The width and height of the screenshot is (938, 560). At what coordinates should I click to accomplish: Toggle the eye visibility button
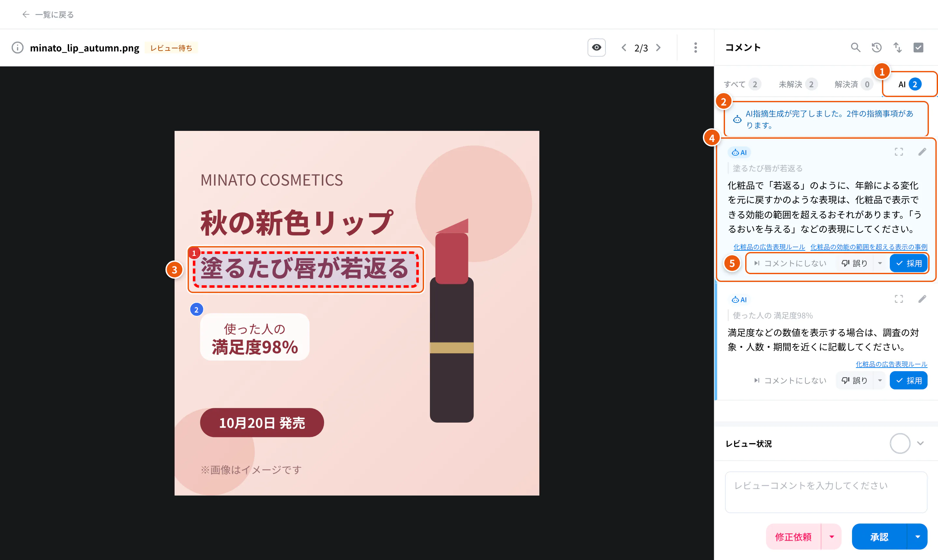pyautogui.click(x=596, y=48)
